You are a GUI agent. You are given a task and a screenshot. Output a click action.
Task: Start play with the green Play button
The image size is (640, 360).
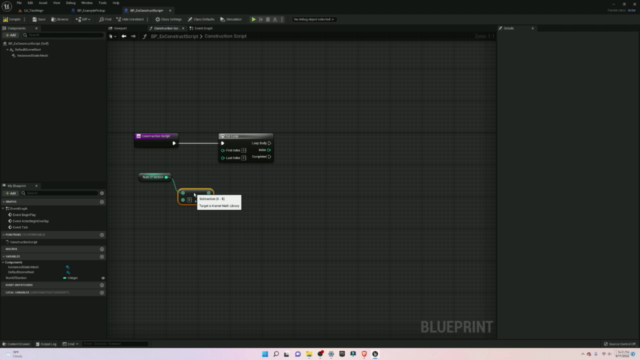(253, 19)
